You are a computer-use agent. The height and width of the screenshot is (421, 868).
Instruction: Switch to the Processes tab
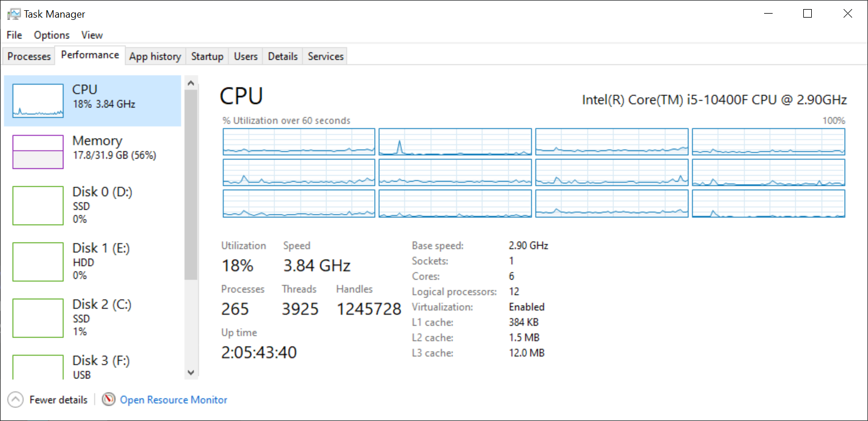coord(29,56)
